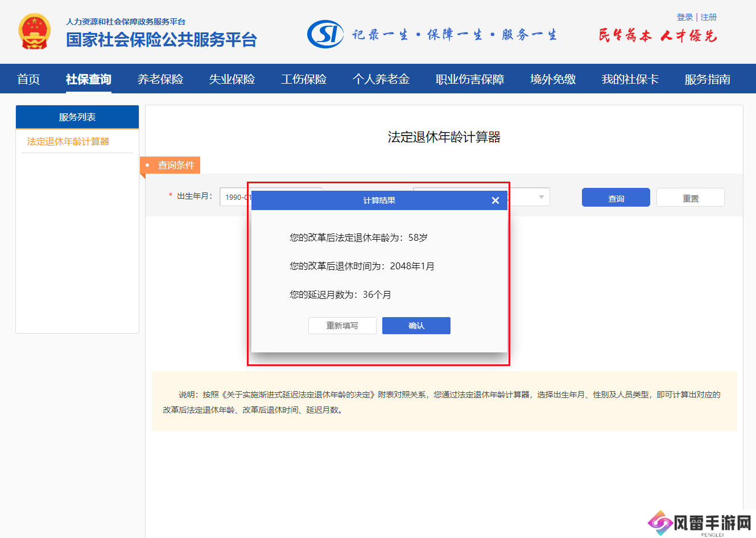Click the 注册 link

[x=708, y=17]
